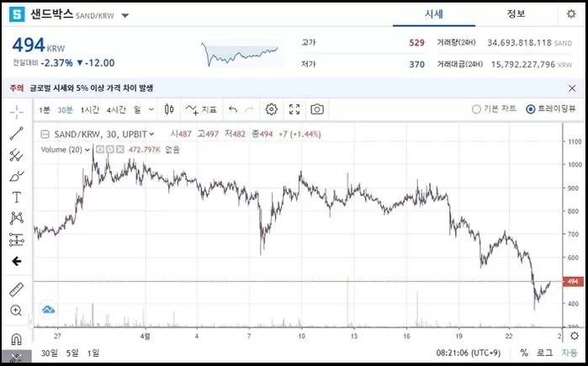Switch to the 시세 tab

(434, 14)
